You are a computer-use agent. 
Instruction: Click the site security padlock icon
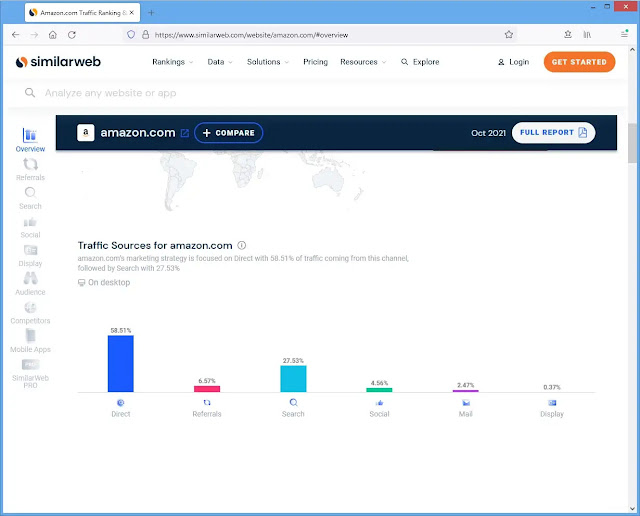(145, 35)
